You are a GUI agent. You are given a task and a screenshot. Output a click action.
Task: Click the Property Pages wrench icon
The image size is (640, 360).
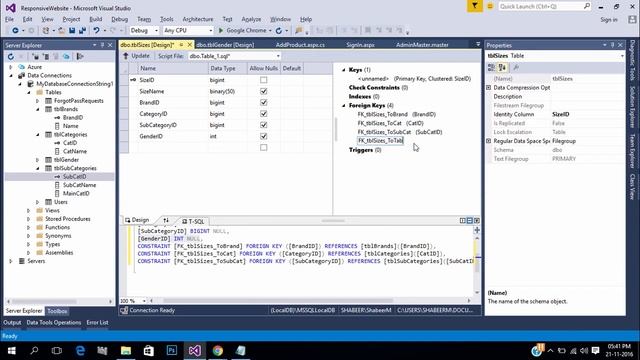(516, 67)
